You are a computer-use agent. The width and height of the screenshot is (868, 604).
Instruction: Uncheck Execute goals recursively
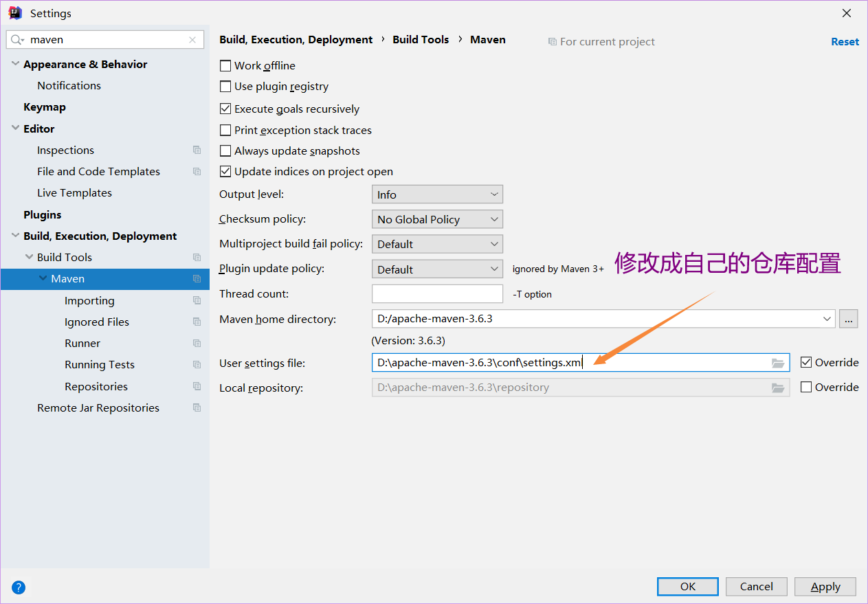click(x=225, y=109)
